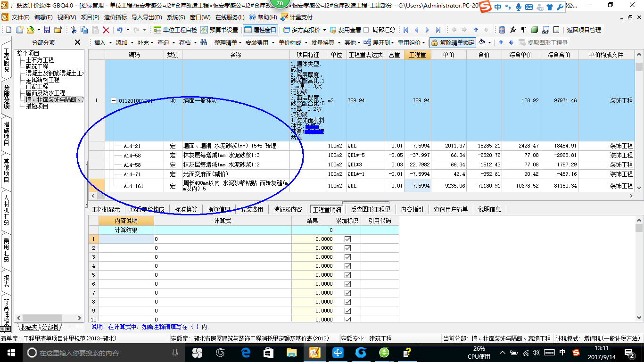Open the 添加 dropdown
Screen dimensions: 644x362
(124, 42)
